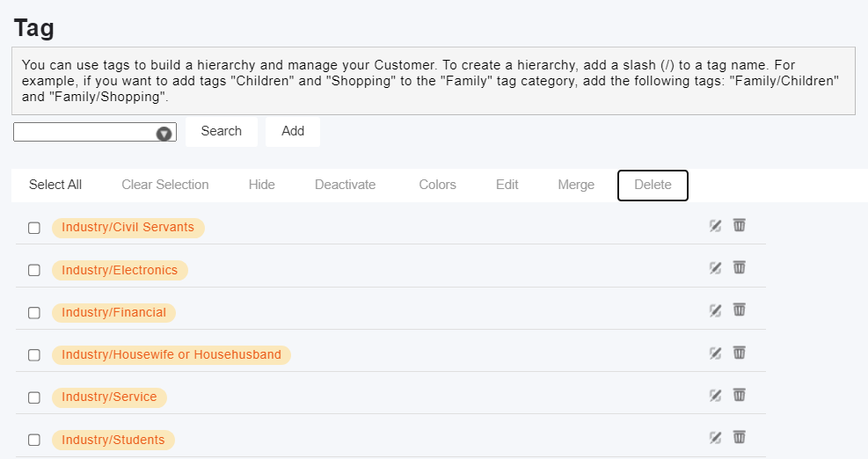Open the tag search dropdown arrow
The image size is (868, 459).
coord(164,134)
